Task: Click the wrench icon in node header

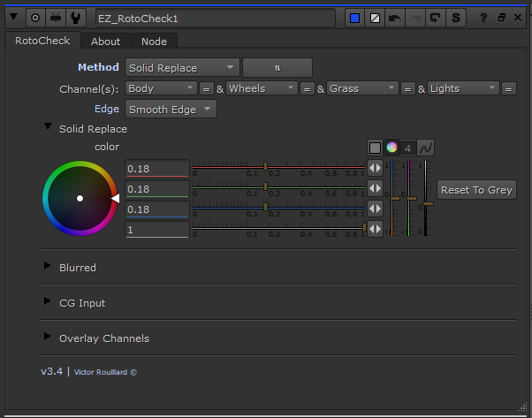Action: tap(78, 18)
